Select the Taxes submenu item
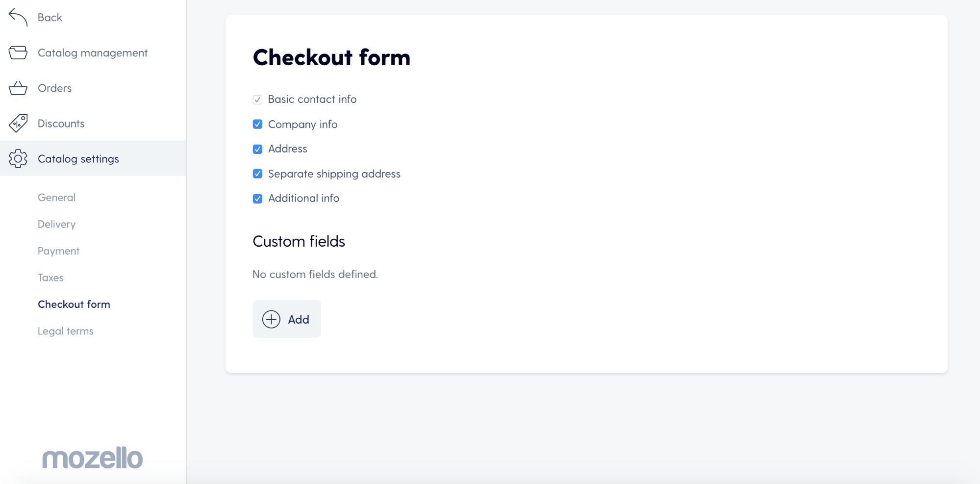This screenshot has width=980, height=484. click(x=50, y=278)
